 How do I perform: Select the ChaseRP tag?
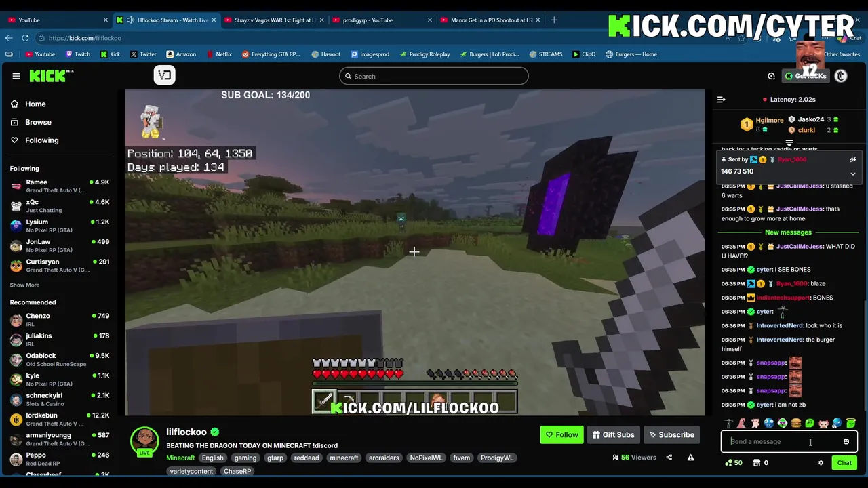(237, 471)
